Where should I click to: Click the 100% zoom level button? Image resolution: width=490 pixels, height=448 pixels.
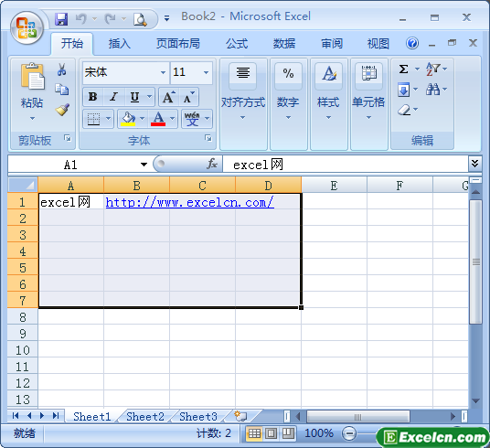[319, 433]
